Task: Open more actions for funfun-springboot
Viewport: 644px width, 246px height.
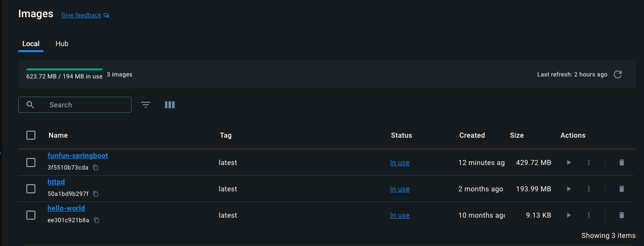Action: tap(589, 162)
